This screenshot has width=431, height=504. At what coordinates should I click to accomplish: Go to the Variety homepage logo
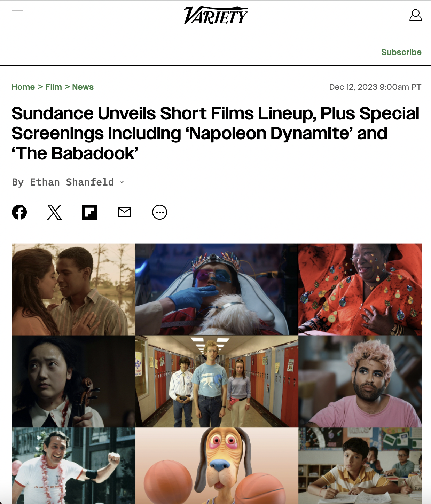[x=216, y=15]
